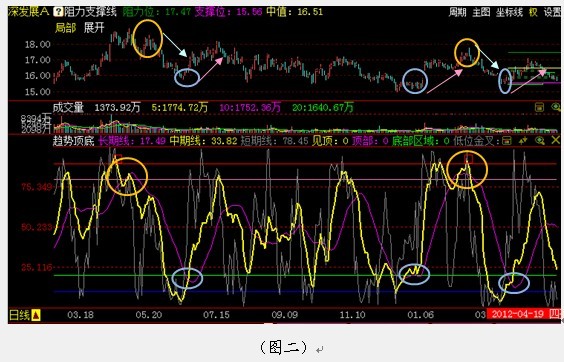Open the 成交量 panel window icon

click(539, 107)
